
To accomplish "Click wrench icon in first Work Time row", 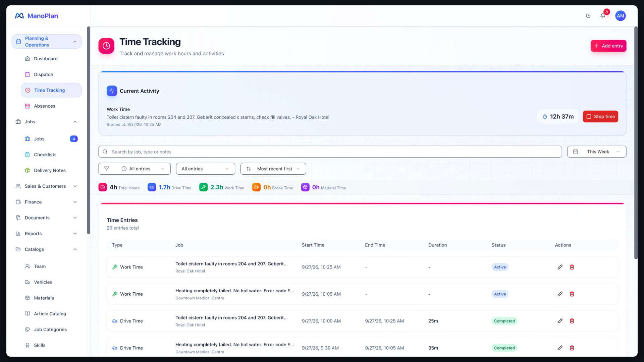I will coord(115,267).
